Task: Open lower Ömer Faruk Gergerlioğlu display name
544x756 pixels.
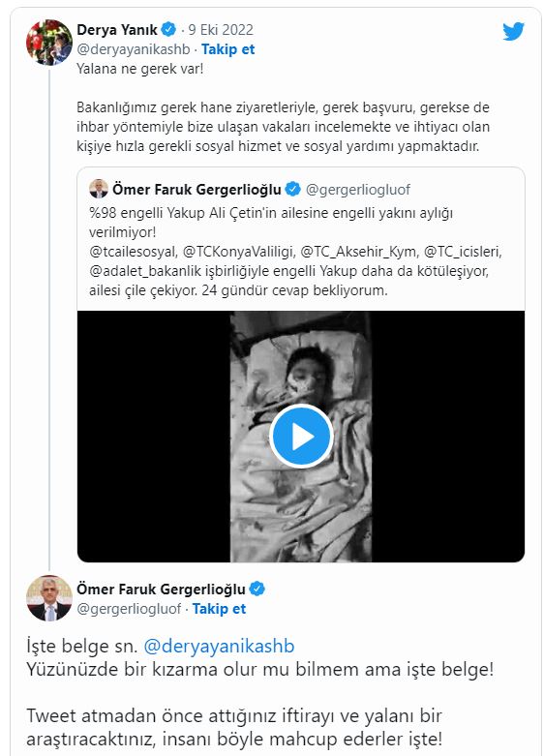Action: 161,589
